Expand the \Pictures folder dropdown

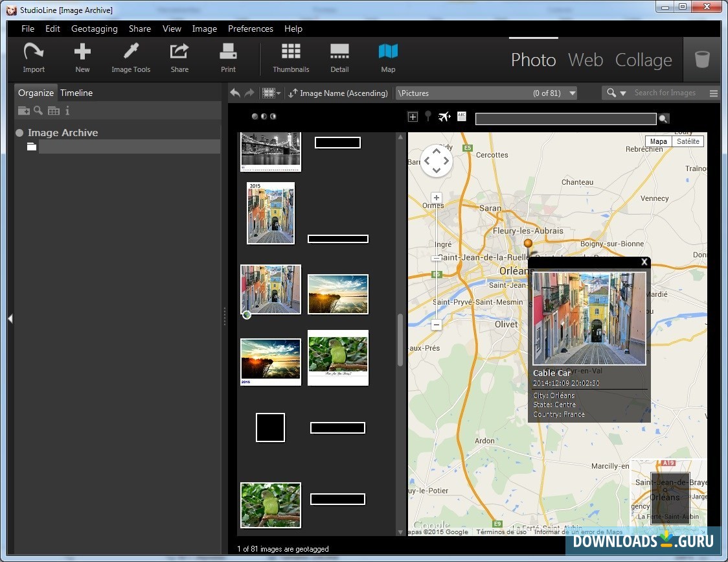[572, 93]
